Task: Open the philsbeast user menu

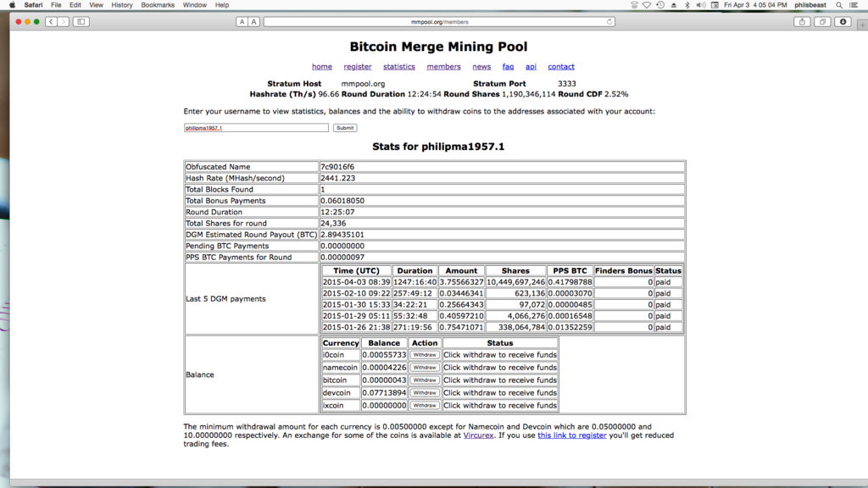Action: (x=810, y=5)
